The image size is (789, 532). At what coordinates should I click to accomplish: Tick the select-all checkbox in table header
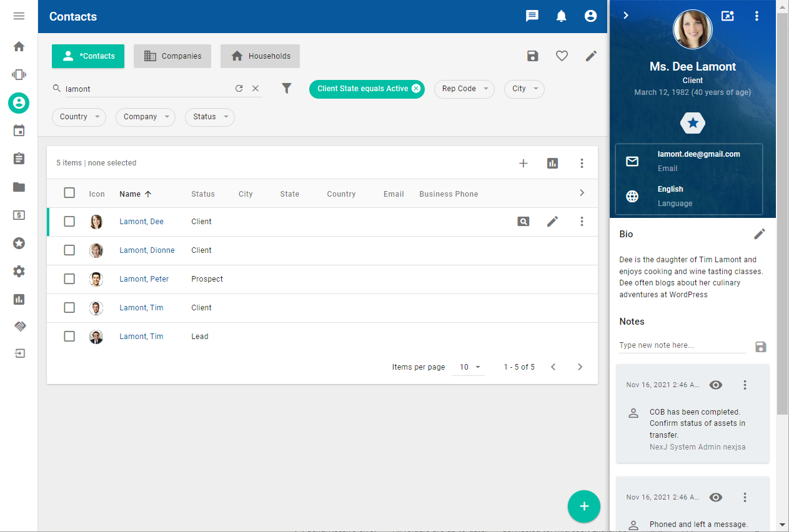pos(69,193)
